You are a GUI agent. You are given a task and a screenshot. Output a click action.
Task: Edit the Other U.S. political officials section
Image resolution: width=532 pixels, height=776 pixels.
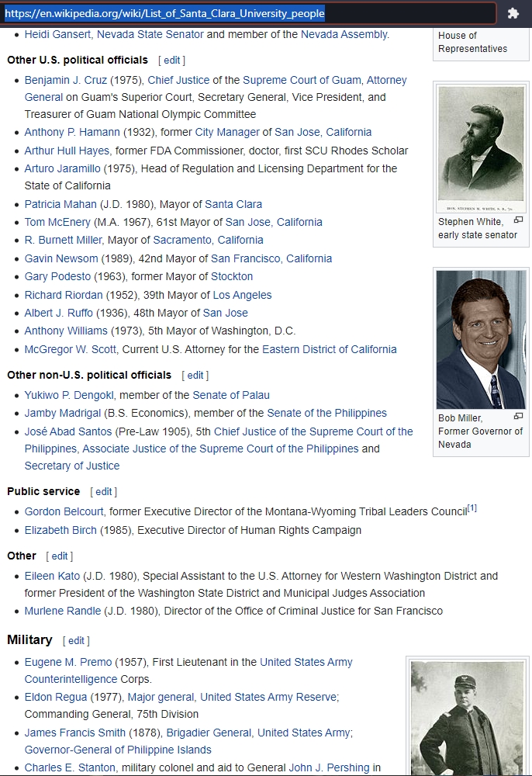pos(171,61)
